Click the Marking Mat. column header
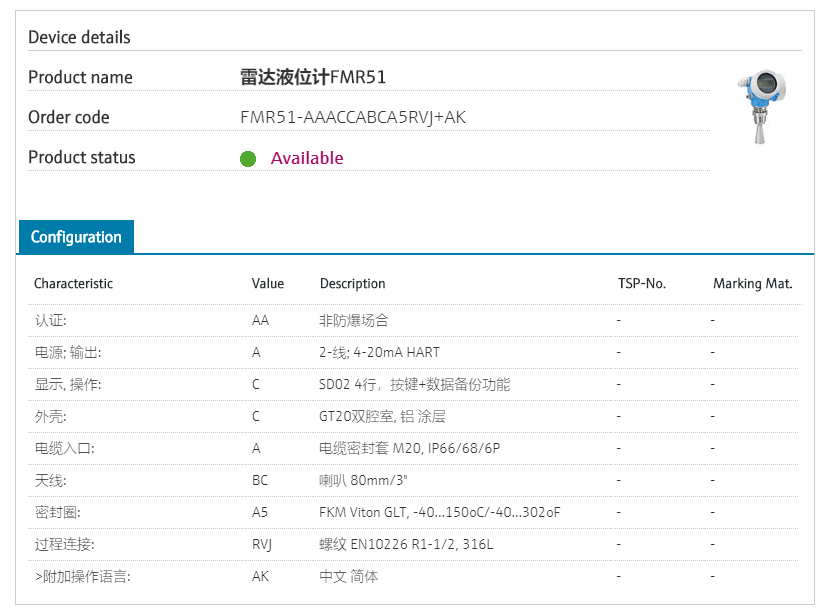Screen dimensions: 824x612 (753, 284)
